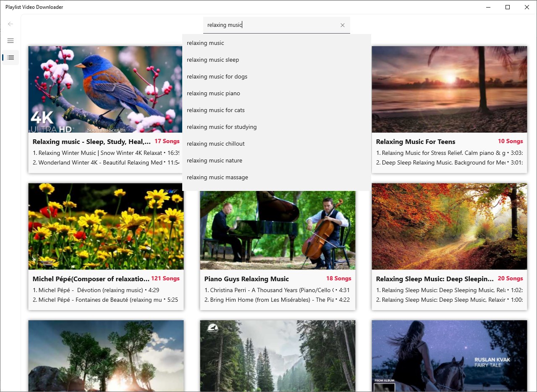Click 'Relaxing Sleep Music: Deep Sleeping' title
The image size is (537, 392).
click(435, 279)
